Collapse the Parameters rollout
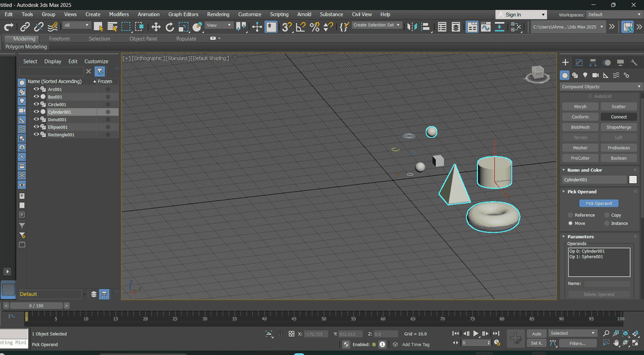Image resolution: width=644 pixels, height=355 pixels. tap(564, 237)
